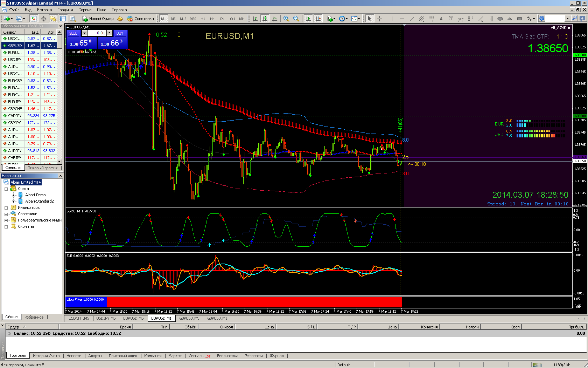Switch chart to M5 timeframe
This screenshot has width=588, height=368.
(x=173, y=19)
